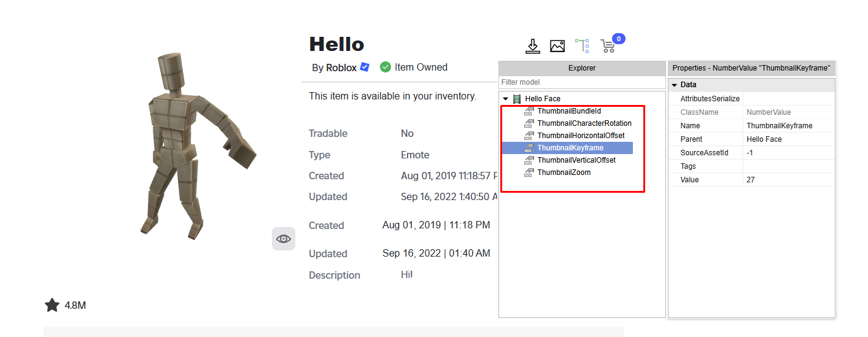Open the image thumbnail viewer icon
Image resolution: width=868 pixels, height=337 pixels.
pyautogui.click(x=557, y=46)
